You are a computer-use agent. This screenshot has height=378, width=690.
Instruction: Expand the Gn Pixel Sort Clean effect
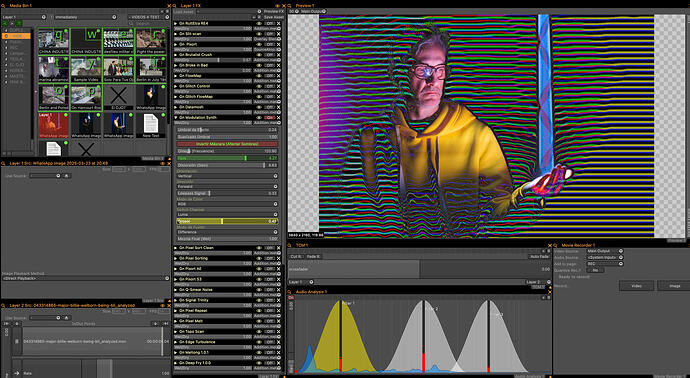point(176,248)
